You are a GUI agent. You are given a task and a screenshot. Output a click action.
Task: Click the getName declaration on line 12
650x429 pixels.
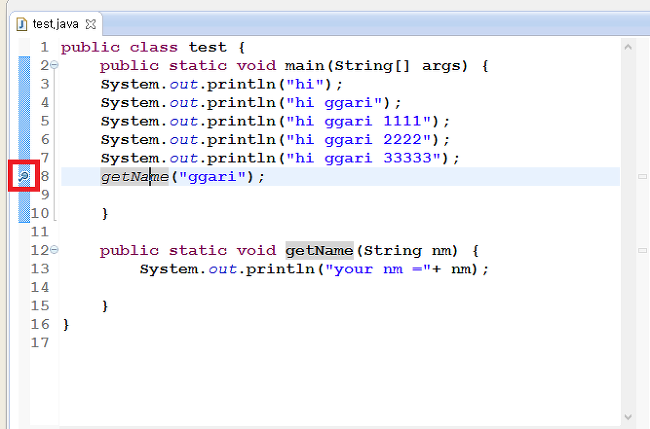point(320,250)
